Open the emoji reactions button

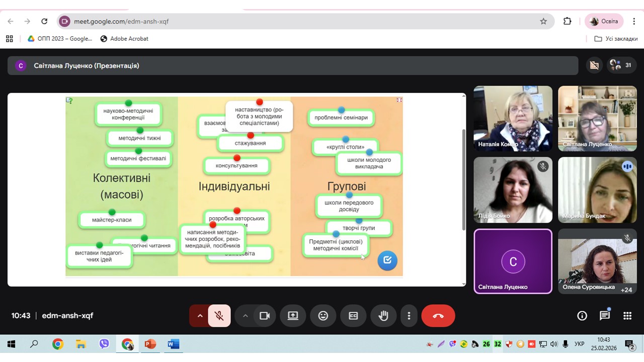[x=323, y=316]
